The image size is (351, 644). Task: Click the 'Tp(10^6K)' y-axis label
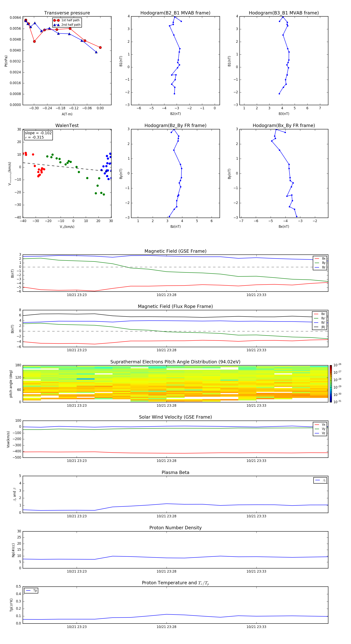click(11, 605)
